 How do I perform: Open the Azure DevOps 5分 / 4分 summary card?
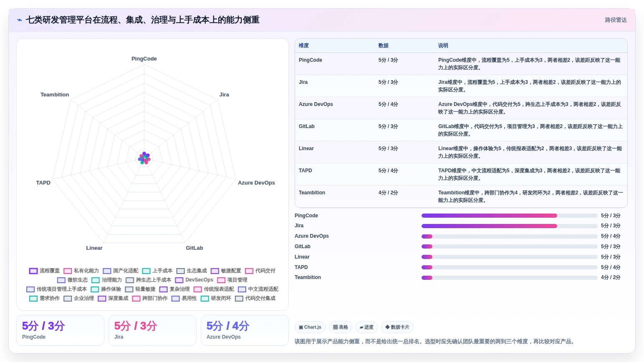(245, 330)
